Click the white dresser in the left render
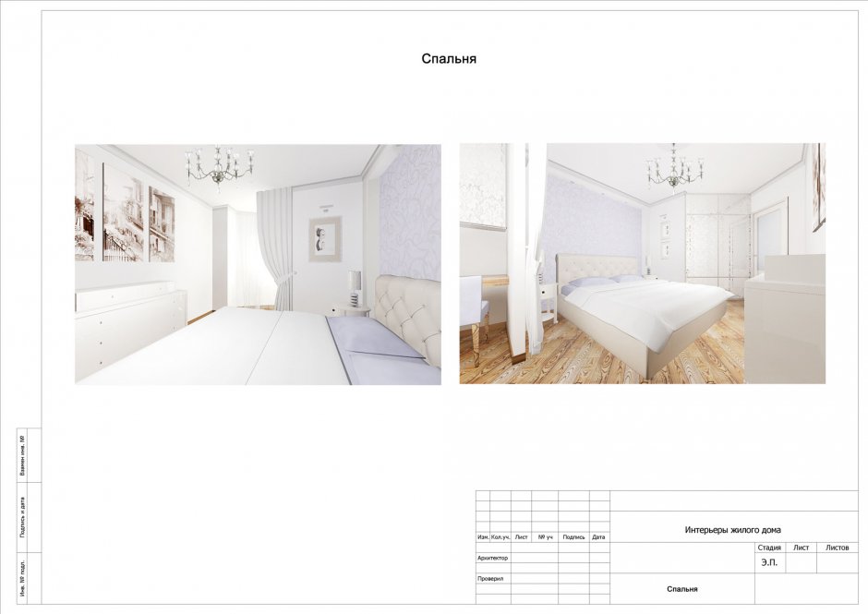This screenshot has height=614, width=868. tap(129, 323)
